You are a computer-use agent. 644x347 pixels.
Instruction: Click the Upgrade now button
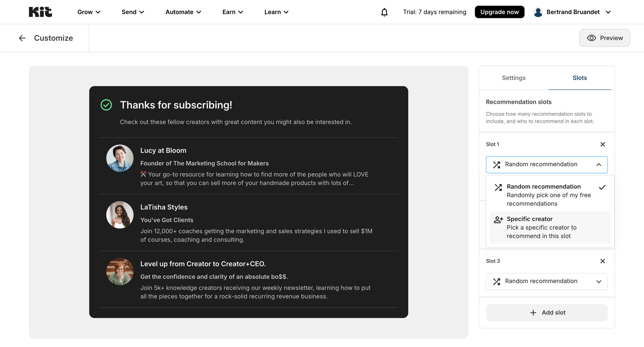[x=499, y=12]
